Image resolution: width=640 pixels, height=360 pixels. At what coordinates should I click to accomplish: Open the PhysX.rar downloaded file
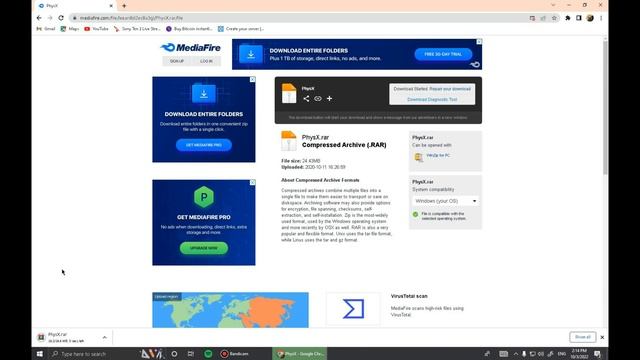point(67,338)
